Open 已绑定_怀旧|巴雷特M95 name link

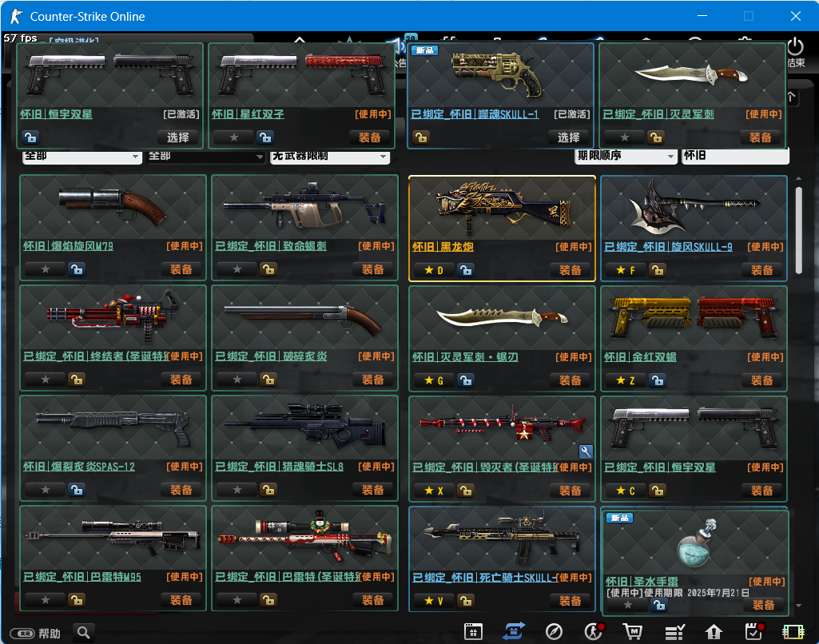[82, 577]
